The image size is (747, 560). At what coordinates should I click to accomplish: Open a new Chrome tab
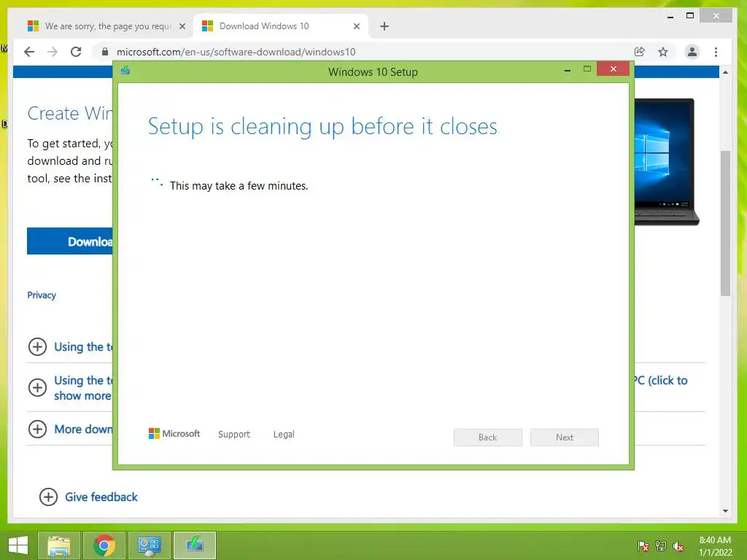tap(384, 26)
